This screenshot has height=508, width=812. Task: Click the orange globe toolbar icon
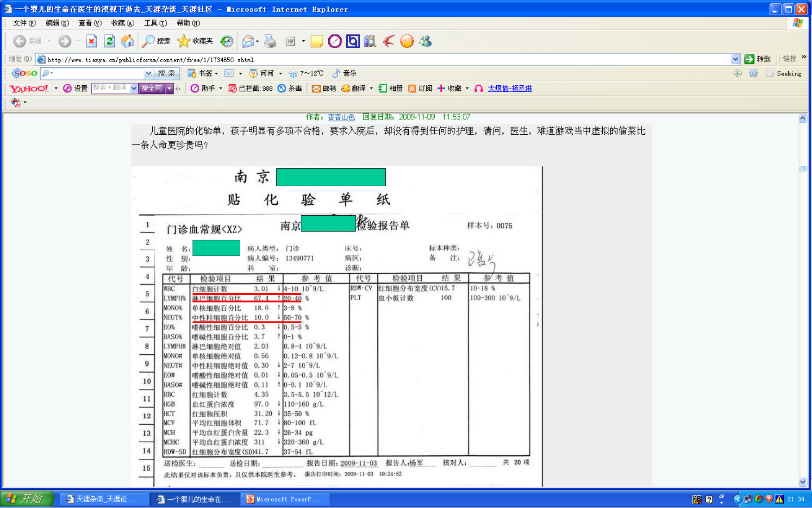pos(407,41)
